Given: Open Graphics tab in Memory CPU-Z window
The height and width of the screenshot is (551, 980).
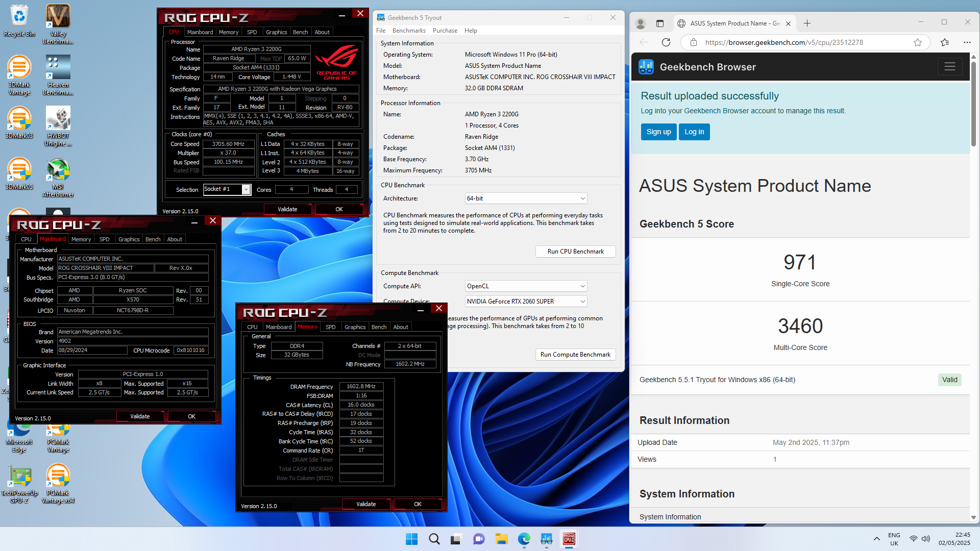Looking at the screenshot, I should (x=355, y=327).
